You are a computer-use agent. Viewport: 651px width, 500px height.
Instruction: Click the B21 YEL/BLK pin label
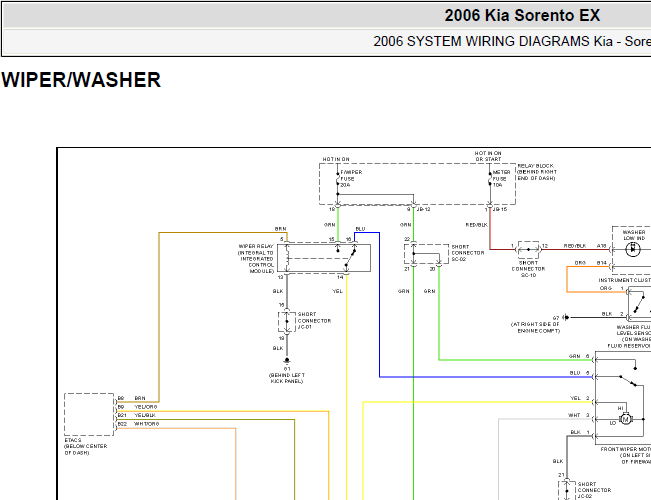[x=137, y=415]
